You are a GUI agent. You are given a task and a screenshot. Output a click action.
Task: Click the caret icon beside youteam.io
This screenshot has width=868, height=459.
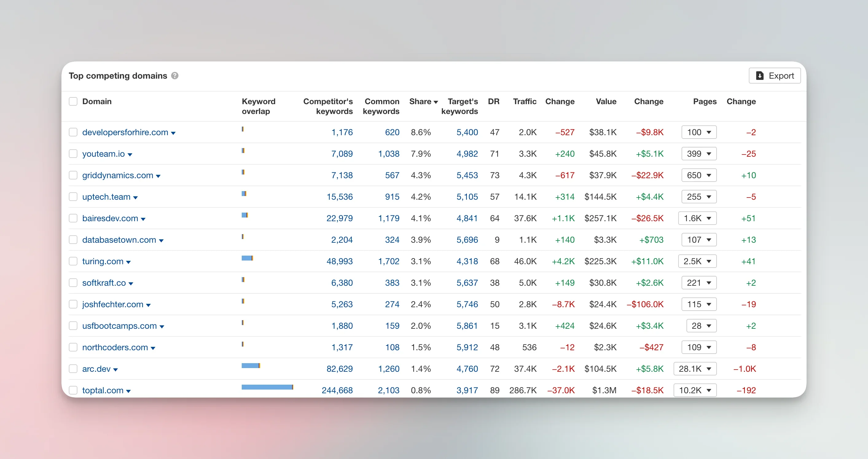pos(130,154)
